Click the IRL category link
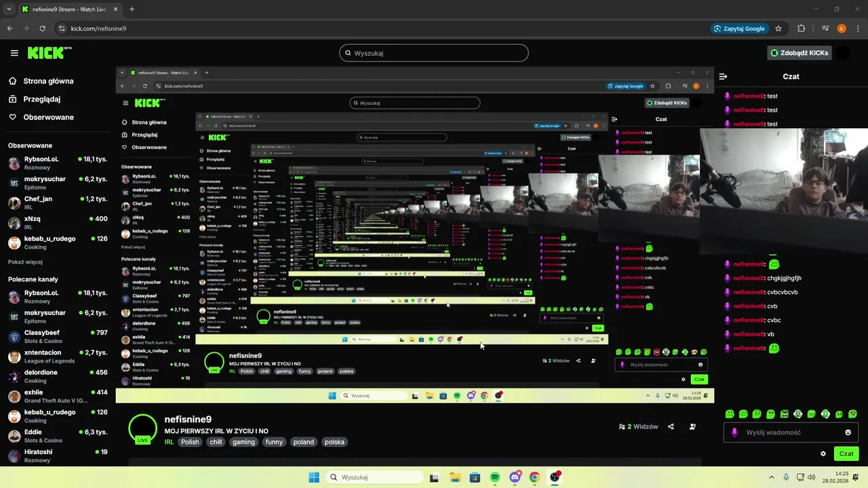Viewport: 868px width, 488px height. (x=169, y=442)
